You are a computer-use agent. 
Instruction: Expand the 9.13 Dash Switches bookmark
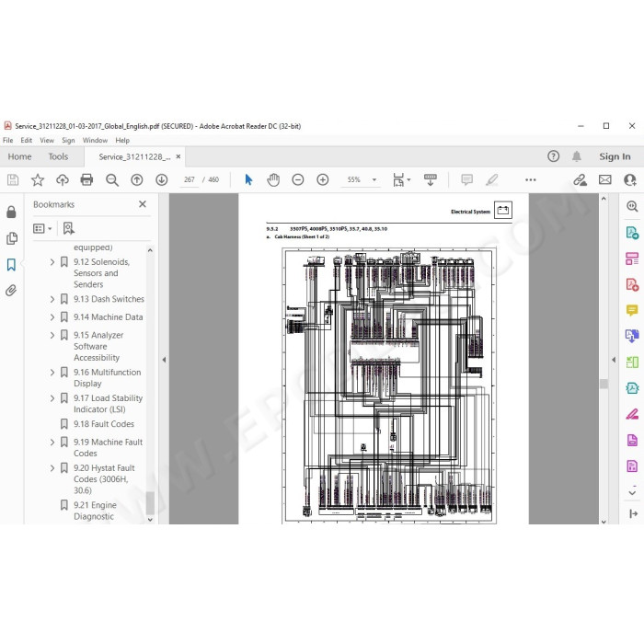point(52,299)
